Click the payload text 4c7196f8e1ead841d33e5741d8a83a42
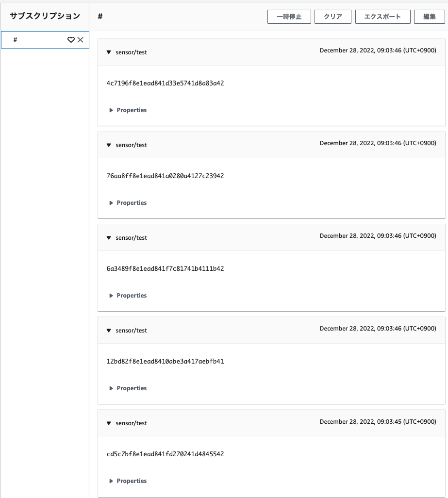The image size is (448, 498). tap(165, 83)
